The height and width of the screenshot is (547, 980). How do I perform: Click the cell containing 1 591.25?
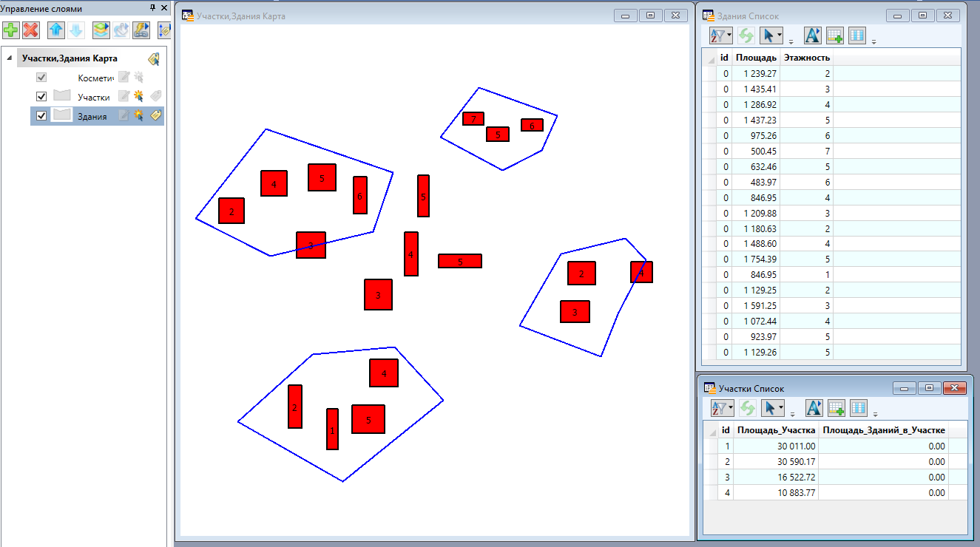click(x=756, y=306)
